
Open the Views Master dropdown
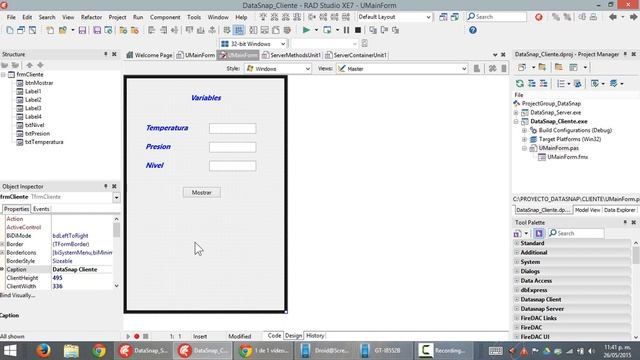(464, 69)
